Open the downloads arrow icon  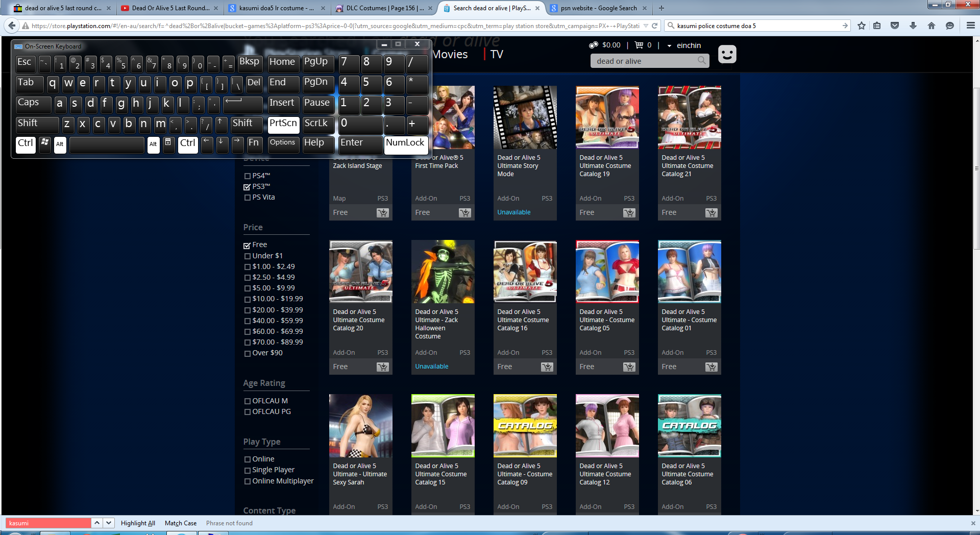(x=913, y=26)
